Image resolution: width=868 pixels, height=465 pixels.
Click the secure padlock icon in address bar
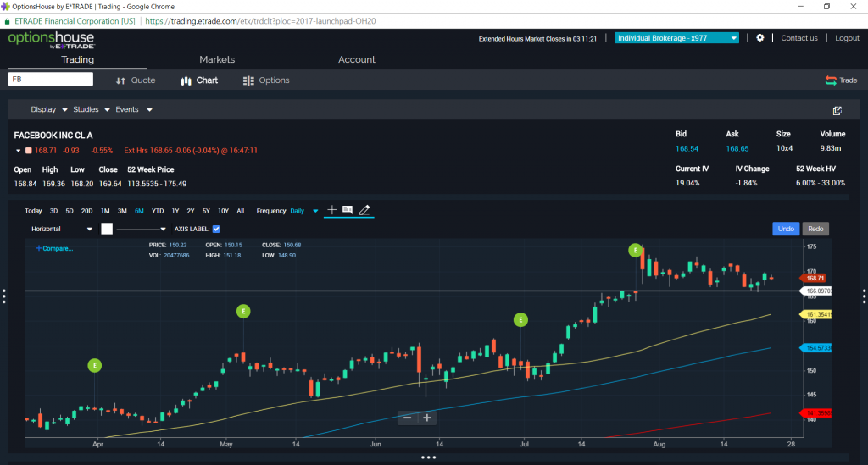[x=7, y=21]
